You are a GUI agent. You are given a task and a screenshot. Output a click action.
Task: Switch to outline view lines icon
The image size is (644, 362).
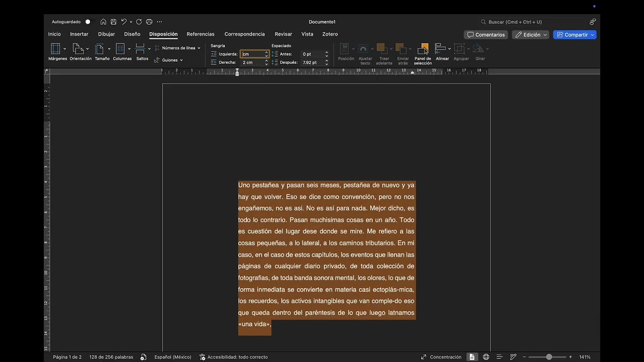(x=499, y=357)
